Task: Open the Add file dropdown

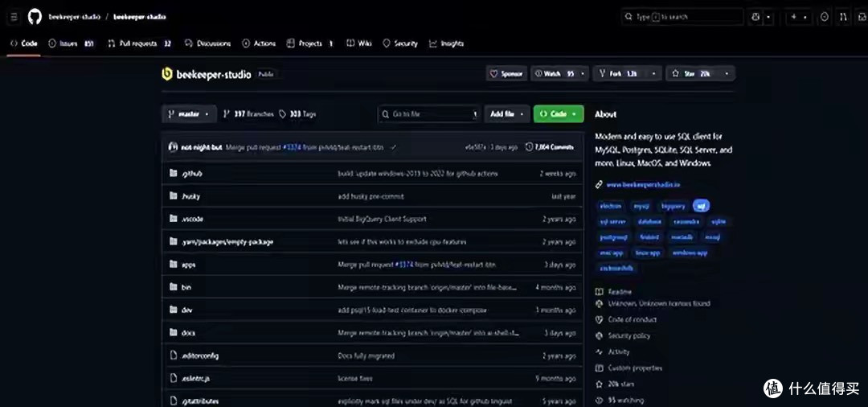Action: point(507,114)
